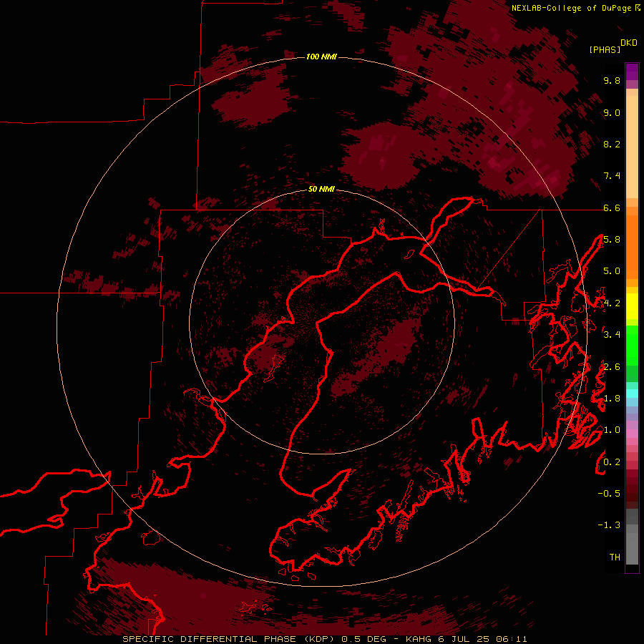The image size is (644, 644).
Task: Click the -1.3 color scale value
Action: point(609,525)
